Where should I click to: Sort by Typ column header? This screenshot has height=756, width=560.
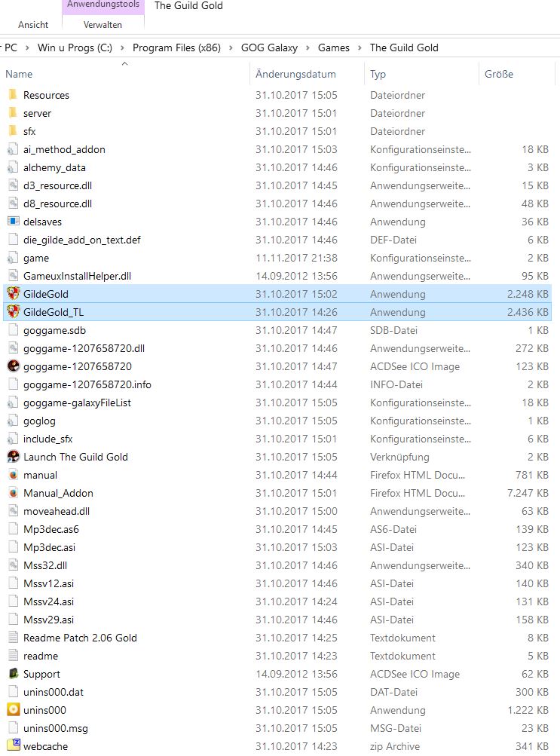[x=378, y=75]
